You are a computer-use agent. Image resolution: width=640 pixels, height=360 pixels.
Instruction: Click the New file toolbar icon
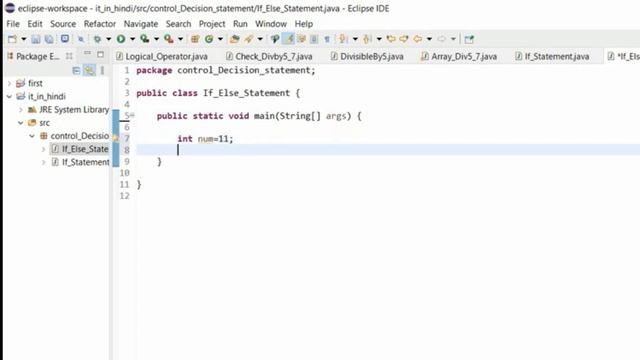(13, 39)
